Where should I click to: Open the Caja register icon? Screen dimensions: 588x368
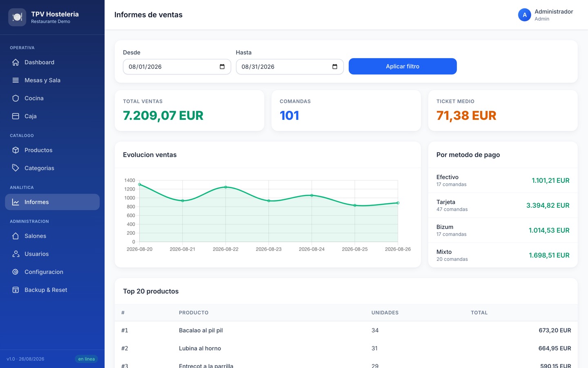(x=16, y=116)
